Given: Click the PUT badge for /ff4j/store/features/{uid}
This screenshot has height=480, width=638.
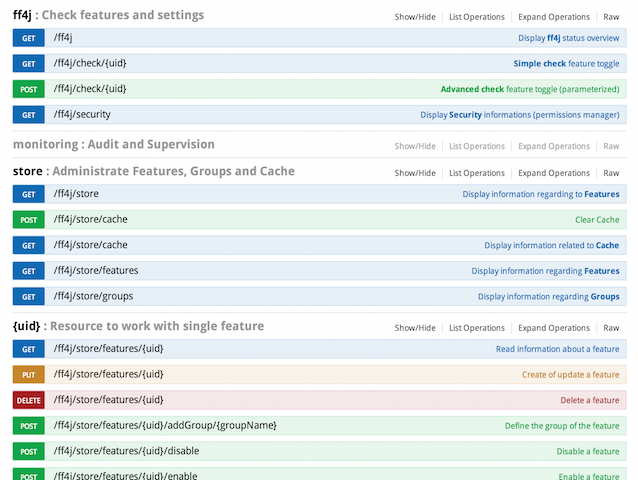Looking at the screenshot, I should [28, 374].
